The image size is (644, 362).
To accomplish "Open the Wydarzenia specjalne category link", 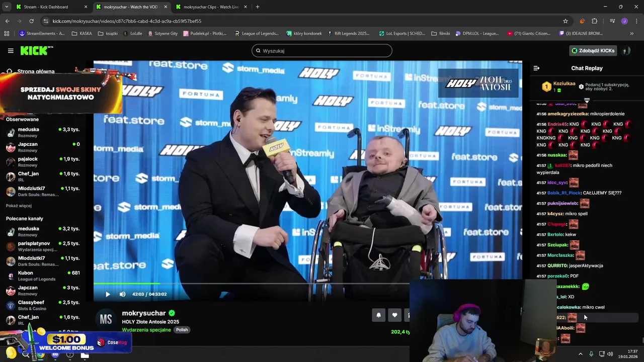I will 146,330.
